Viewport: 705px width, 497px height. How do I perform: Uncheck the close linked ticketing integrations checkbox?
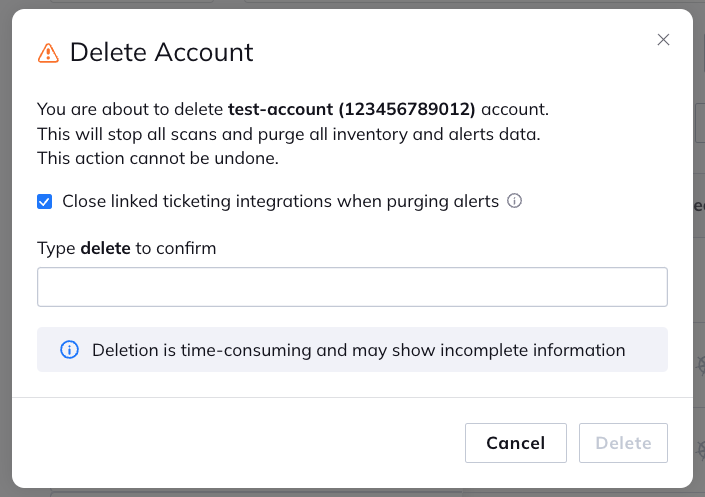[45, 202]
